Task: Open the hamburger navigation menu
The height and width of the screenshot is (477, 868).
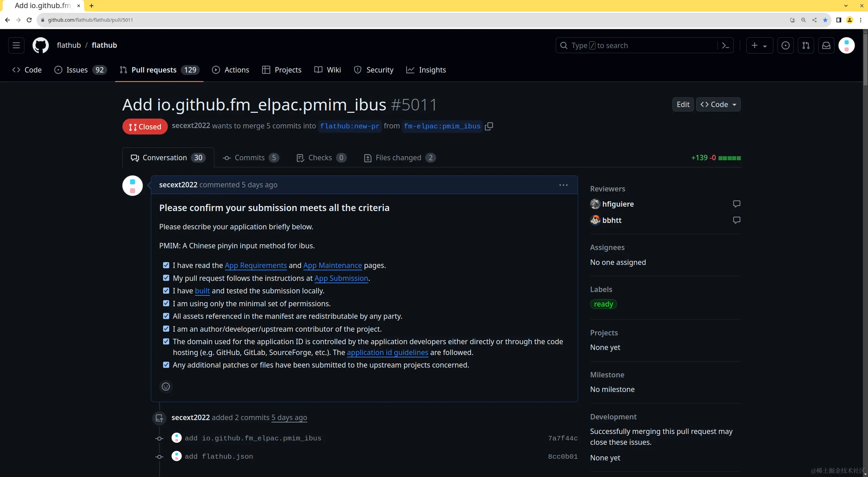Action: (16, 45)
